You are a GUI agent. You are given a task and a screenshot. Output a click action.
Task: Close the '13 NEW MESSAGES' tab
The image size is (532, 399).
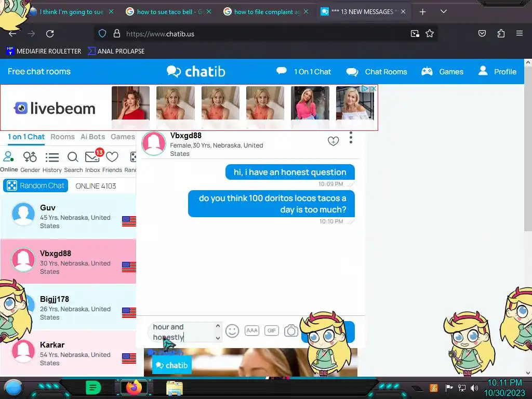click(403, 11)
